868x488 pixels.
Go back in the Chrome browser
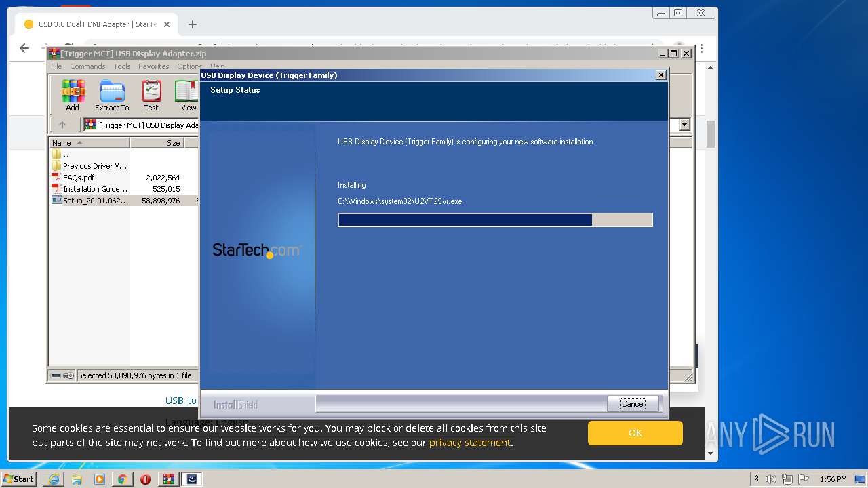point(24,48)
